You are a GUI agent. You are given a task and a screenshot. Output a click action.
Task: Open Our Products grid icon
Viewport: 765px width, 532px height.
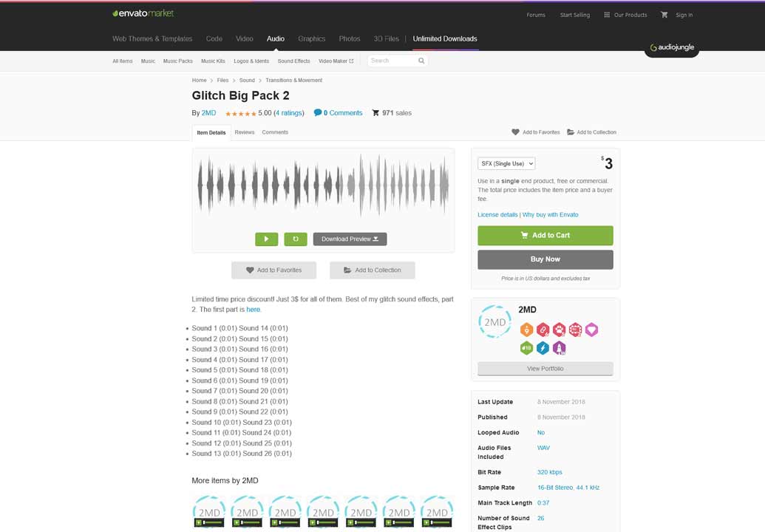click(x=607, y=15)
